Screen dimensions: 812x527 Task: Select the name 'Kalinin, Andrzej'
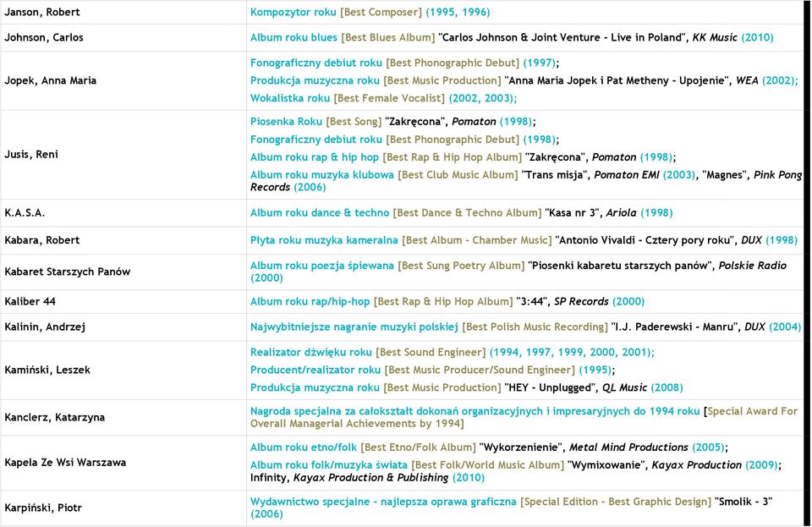tap(45, 327)
